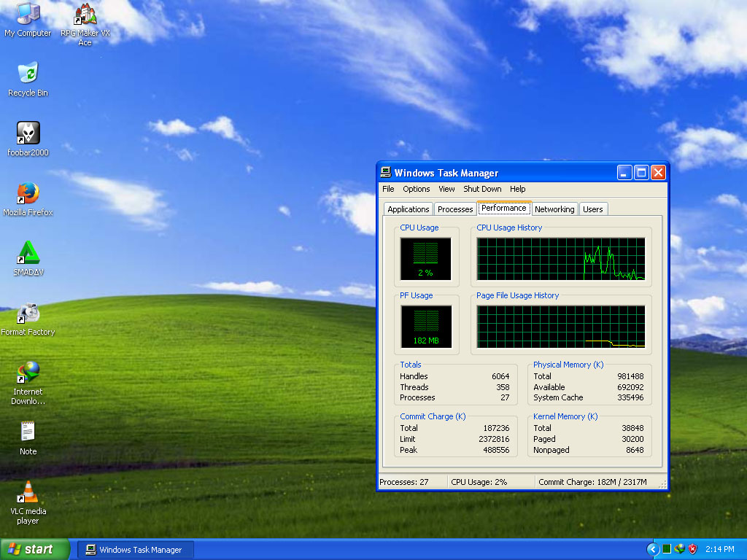Minimize the Windows Task Manager window

624,172
